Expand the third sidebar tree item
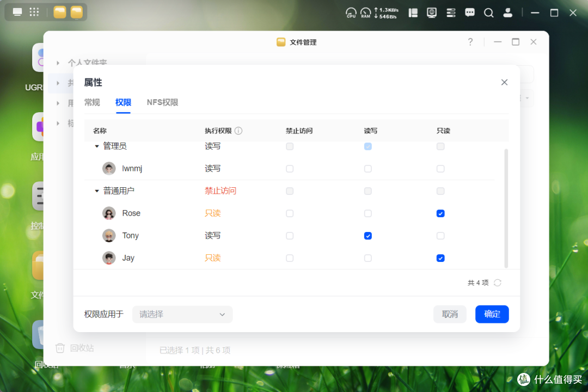Image resolution: width=588 pixels, height=392 pixels. click(x=58, y=103)
